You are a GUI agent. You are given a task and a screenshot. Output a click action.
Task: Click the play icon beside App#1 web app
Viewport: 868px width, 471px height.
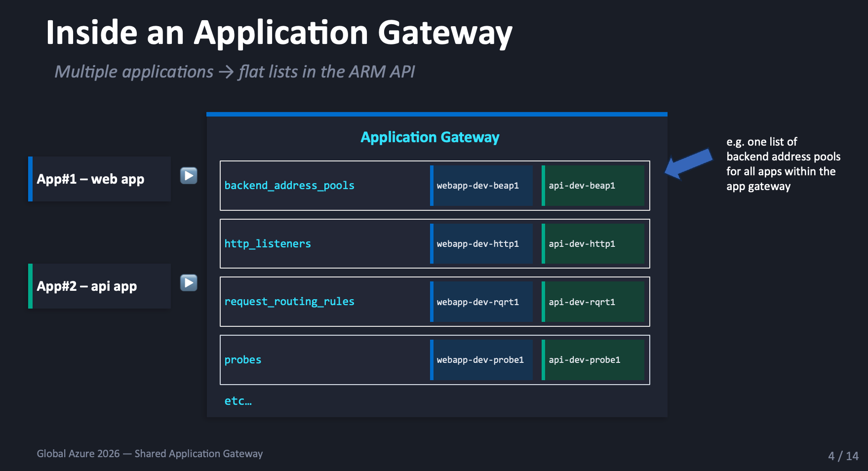point(189,176)
